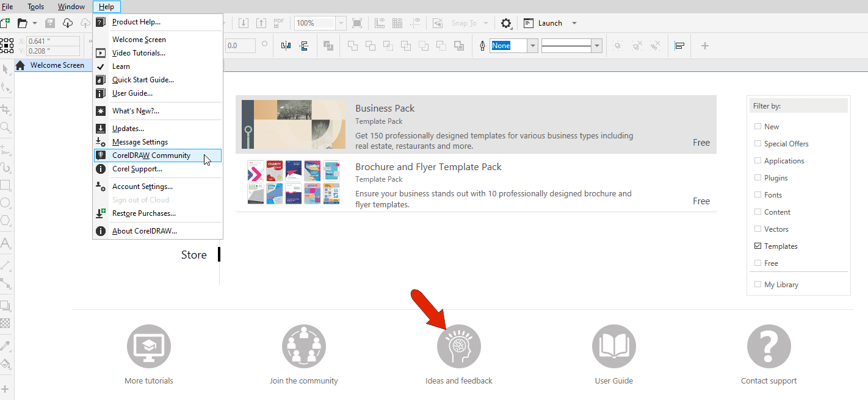The image size is (868, 400).
Task: Select the Ellipse tool
Action: (6, 201)
